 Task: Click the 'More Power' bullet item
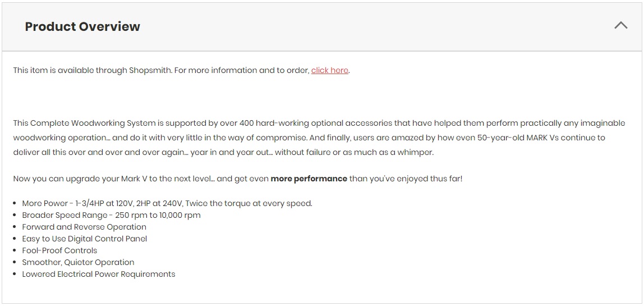[x=167, y=204]
